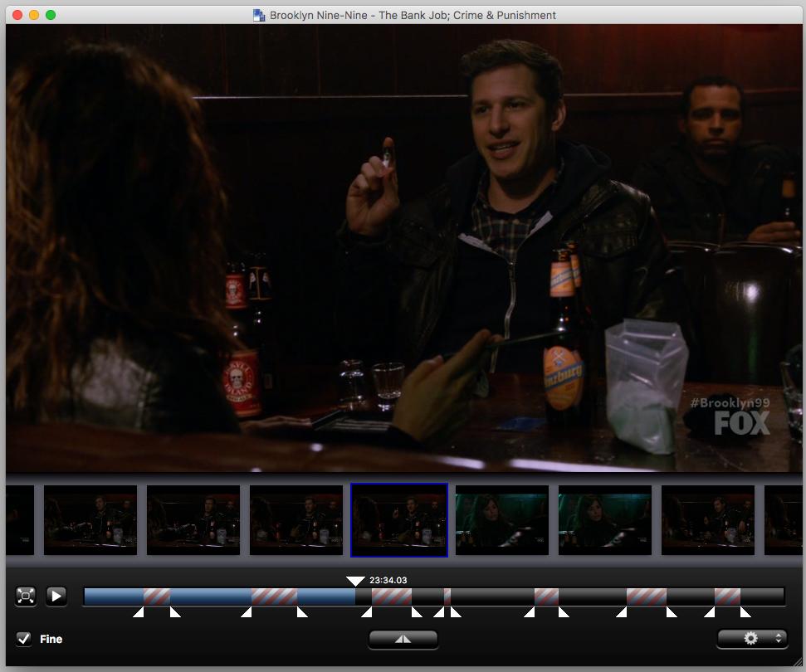The height and width of the screenshot is (672, 806).
Task: Close the editor window with red button
Action: click(17, 15)
